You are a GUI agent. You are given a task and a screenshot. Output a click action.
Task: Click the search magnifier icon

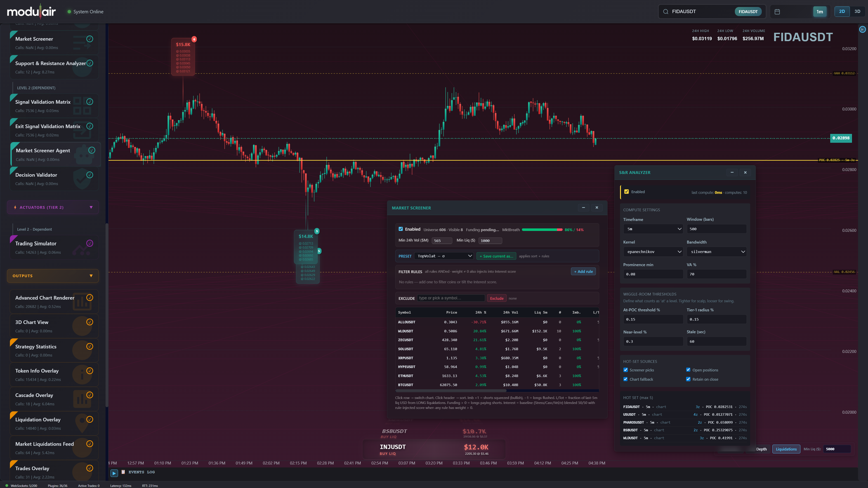coord(665,12)
